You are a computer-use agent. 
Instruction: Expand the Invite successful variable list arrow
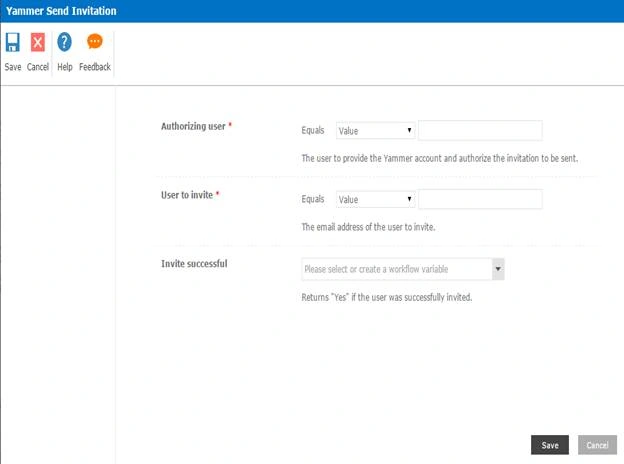tap(498, 269)
